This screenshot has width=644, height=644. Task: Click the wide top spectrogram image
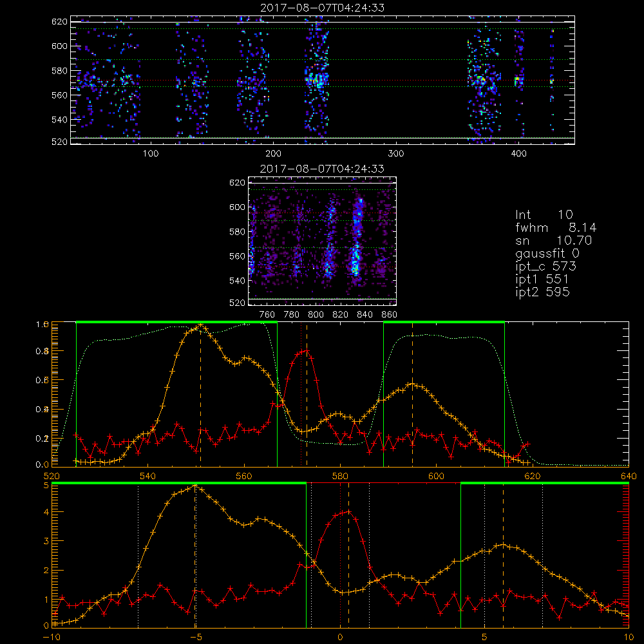(x=323, y=80)
